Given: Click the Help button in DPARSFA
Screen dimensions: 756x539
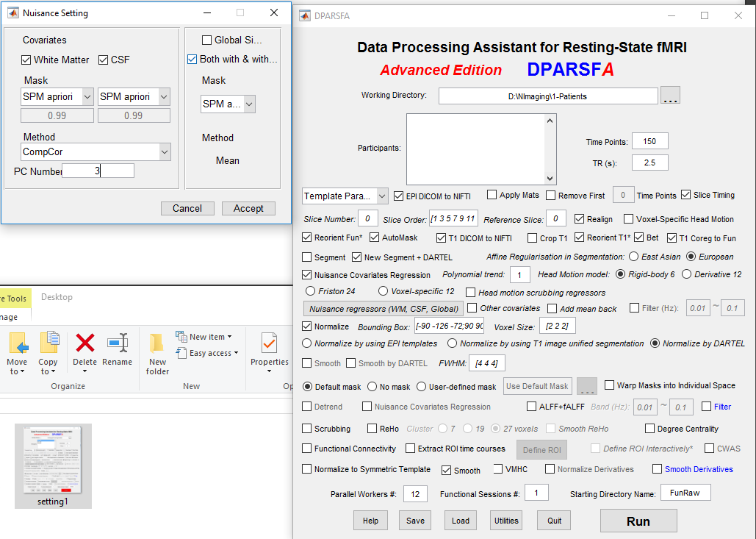Looking at the screenshot, I should (370, 521).
